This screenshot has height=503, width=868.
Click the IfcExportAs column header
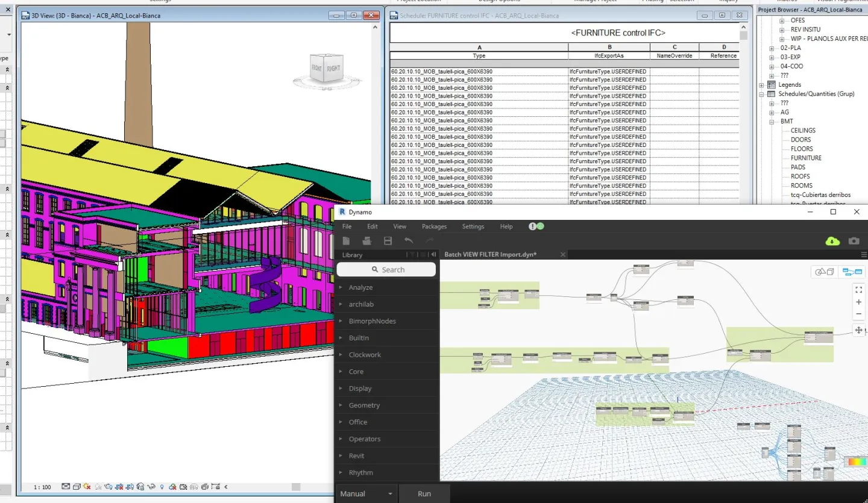coord(609,55)
